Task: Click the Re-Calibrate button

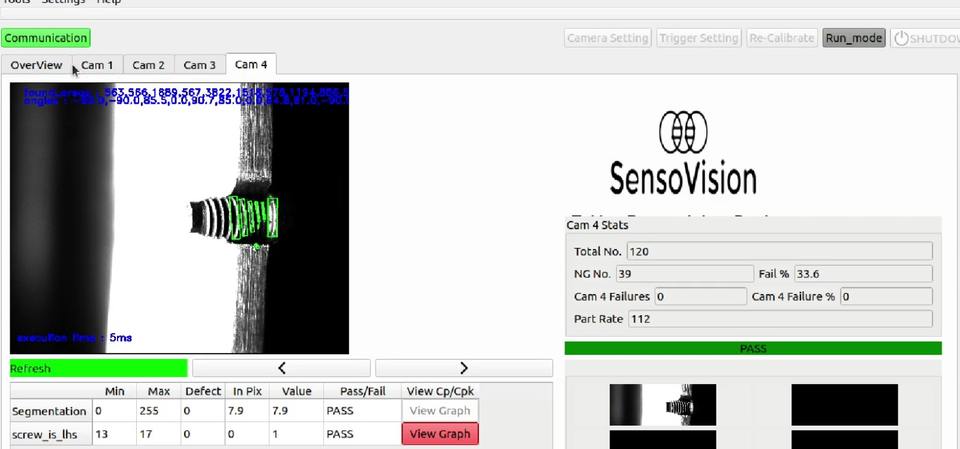Action: tap(782, 38)
